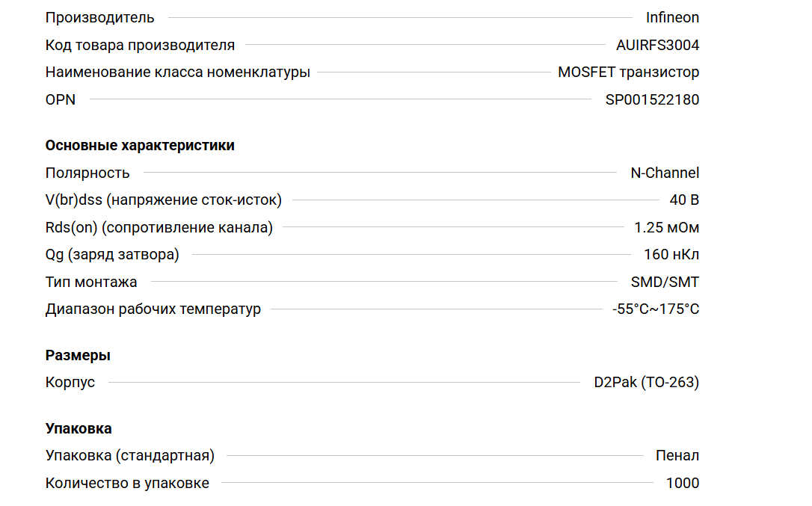Viewport: 812px width, 506px height.
Task: Click the Производитель label
Action: (100, 17)
